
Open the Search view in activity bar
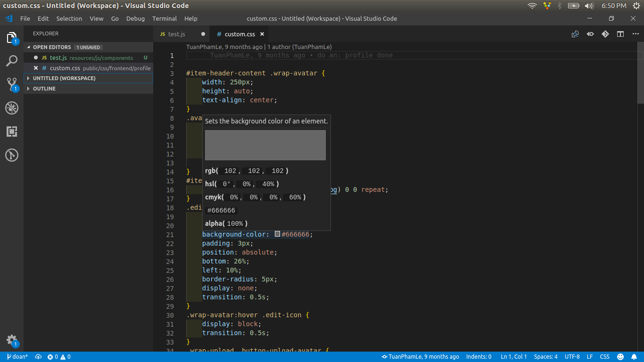tap(12, 61)
